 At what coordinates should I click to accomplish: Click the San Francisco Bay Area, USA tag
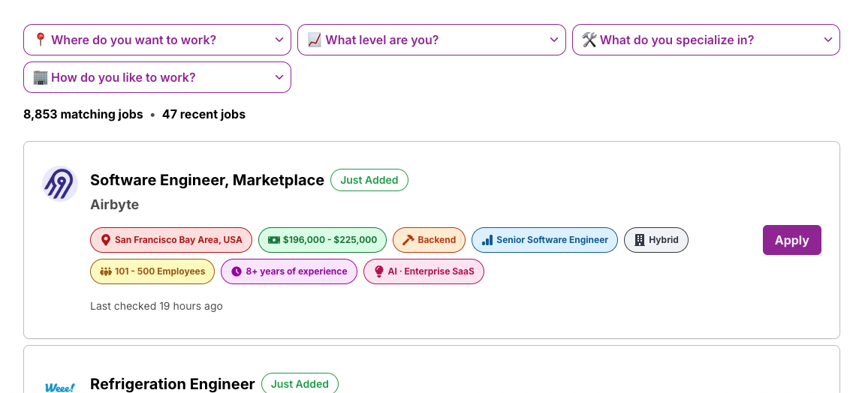coord(171,240)
